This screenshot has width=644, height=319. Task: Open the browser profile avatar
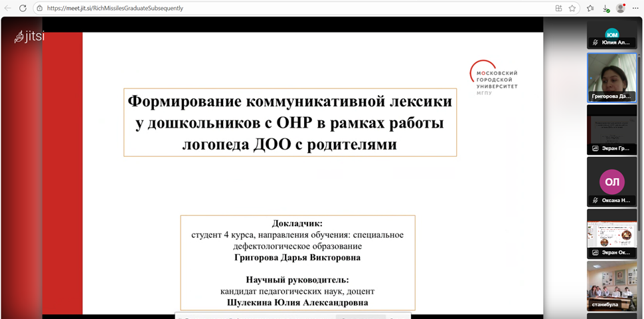click(x=621, y=8)
